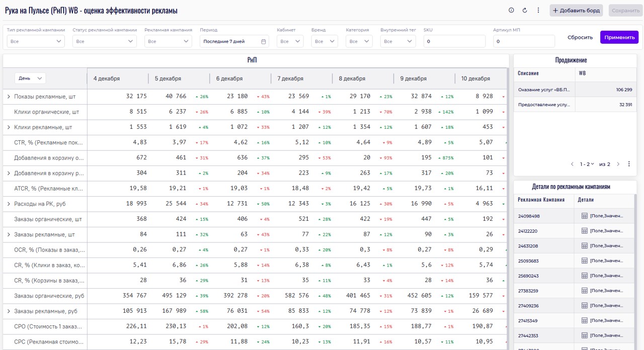Go to next page in Продвижение table
Screen dimensions: 644x350
618,164
